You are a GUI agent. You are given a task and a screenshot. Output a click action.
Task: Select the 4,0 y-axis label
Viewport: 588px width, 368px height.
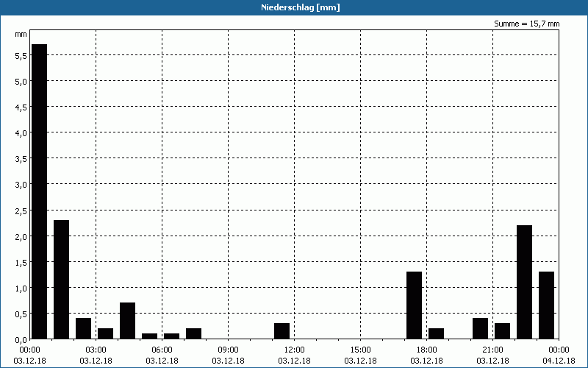click(21, 133)
